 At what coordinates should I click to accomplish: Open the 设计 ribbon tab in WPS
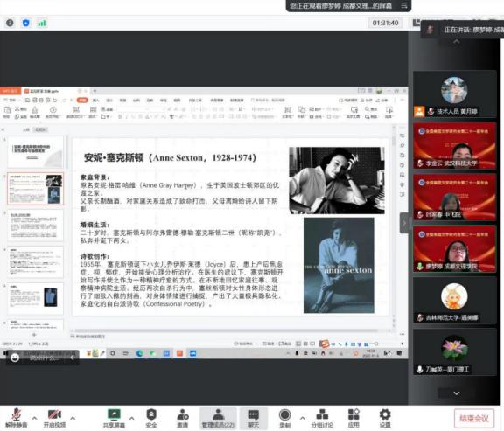point(109,101)
